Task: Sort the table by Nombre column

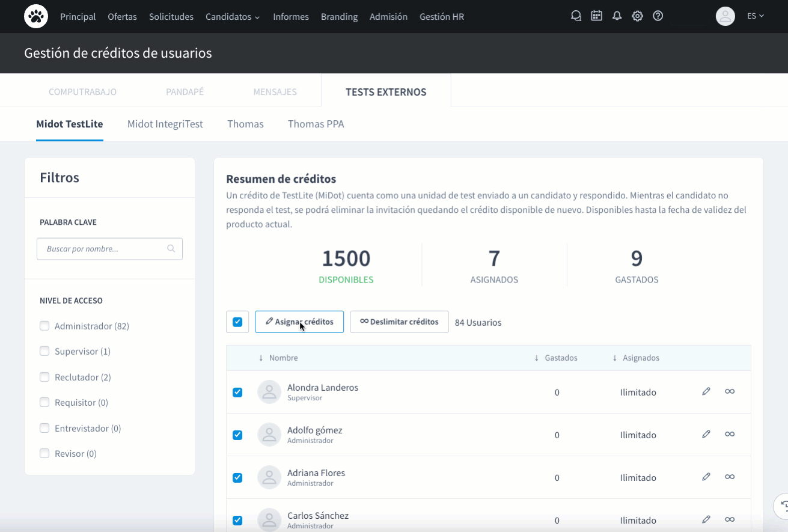Action: tap(283, 358)
